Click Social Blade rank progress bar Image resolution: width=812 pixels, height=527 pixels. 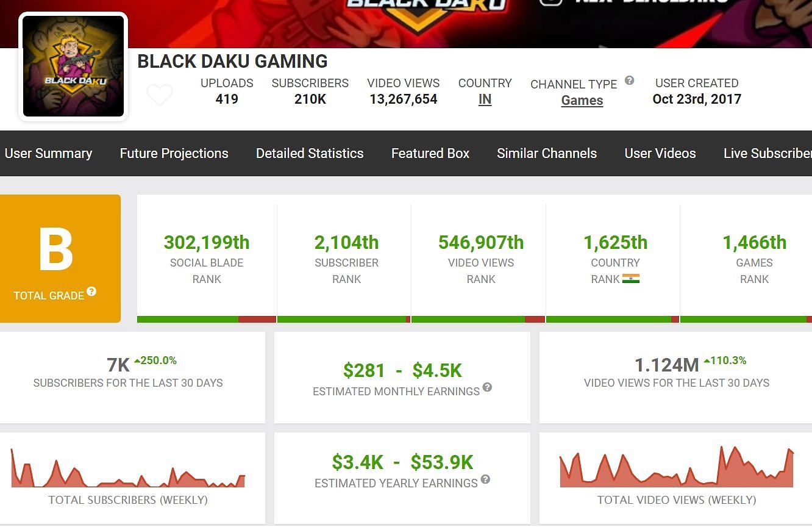click(x=207, y=319)
